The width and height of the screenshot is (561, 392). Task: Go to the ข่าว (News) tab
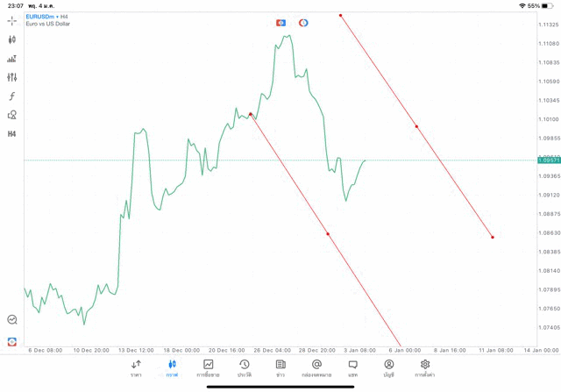pos(280,368)
